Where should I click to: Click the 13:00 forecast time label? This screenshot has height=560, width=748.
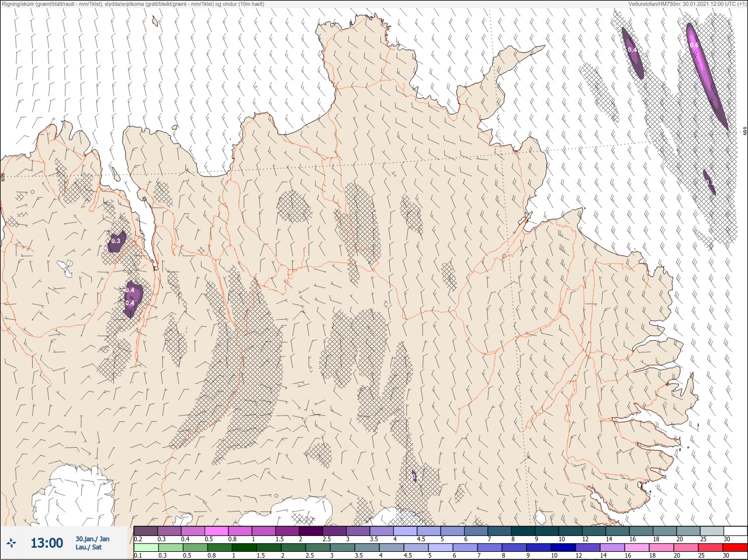click(47, 544)
